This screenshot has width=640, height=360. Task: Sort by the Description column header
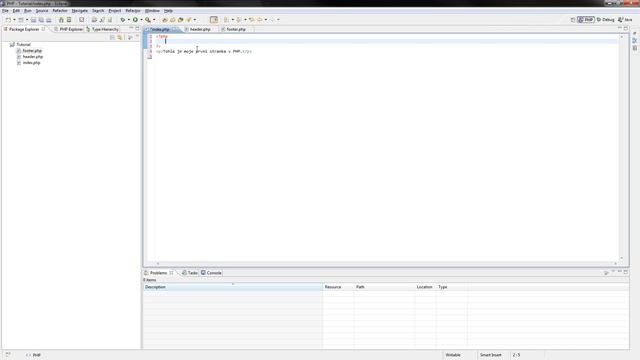233,287
